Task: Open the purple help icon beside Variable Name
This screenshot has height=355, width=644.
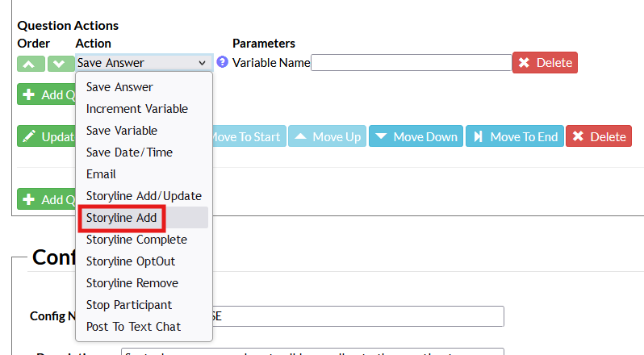Action: (222, 62)
